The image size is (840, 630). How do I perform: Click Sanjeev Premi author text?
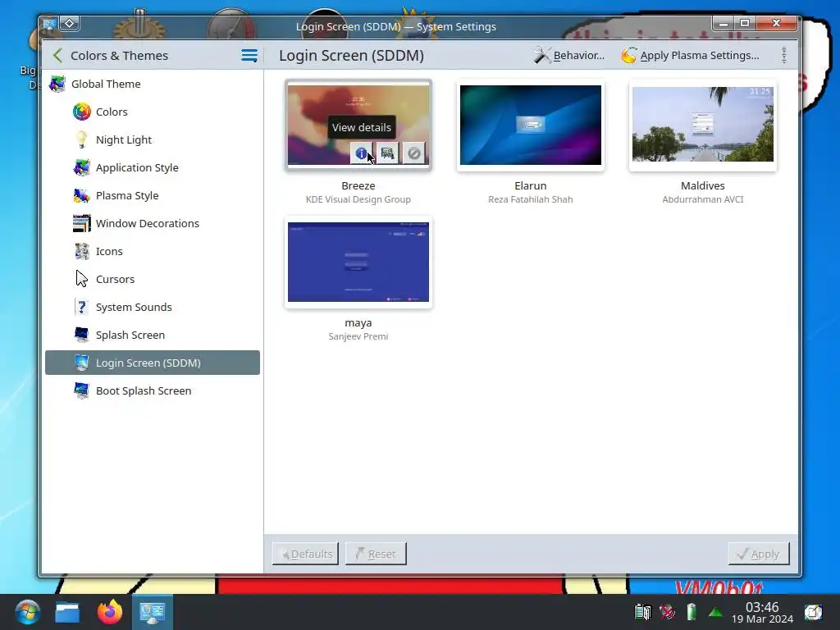coord(358,336)
